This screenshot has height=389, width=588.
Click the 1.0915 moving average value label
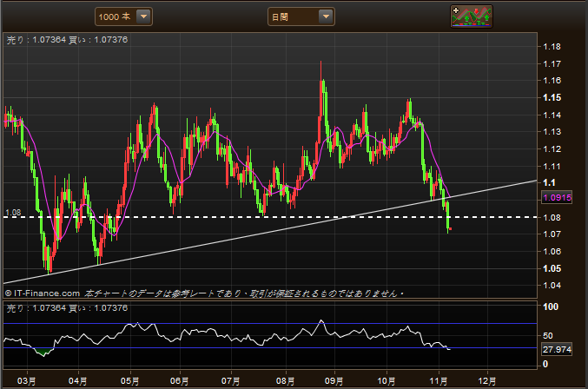tap(558, 197)
